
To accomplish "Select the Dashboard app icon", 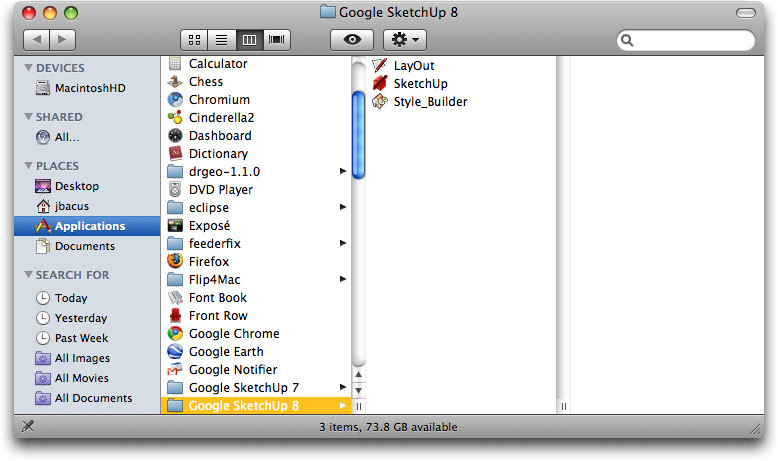I will (175, 135).
